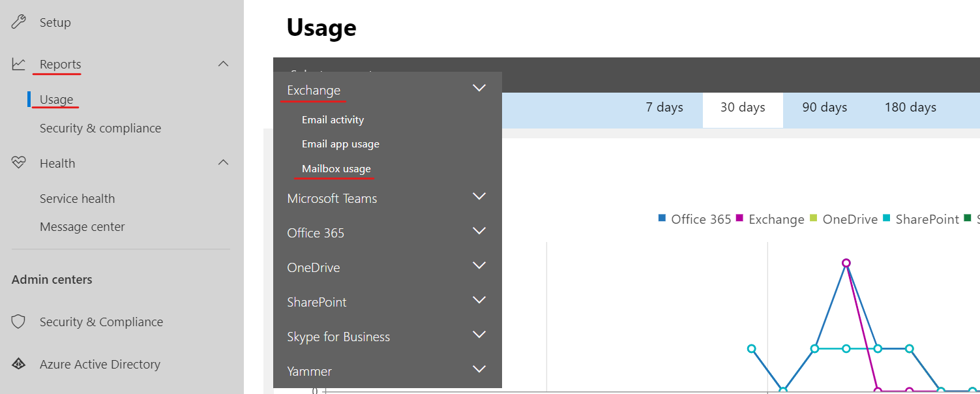This screenshot has height=394, width=980.
Task: Click the Security & Compliance shield icon
Action: pyautogui.click(x=18, y=321)
